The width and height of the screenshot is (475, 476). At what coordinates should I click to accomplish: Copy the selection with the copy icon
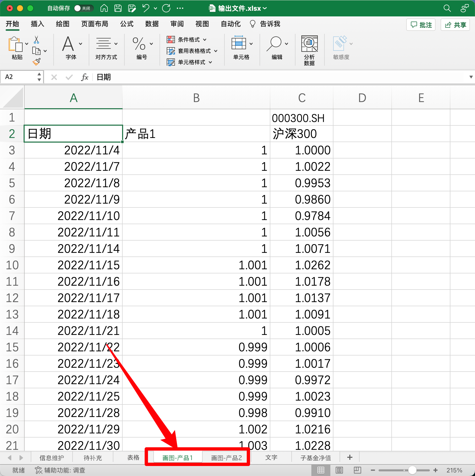tap(36, 51)
